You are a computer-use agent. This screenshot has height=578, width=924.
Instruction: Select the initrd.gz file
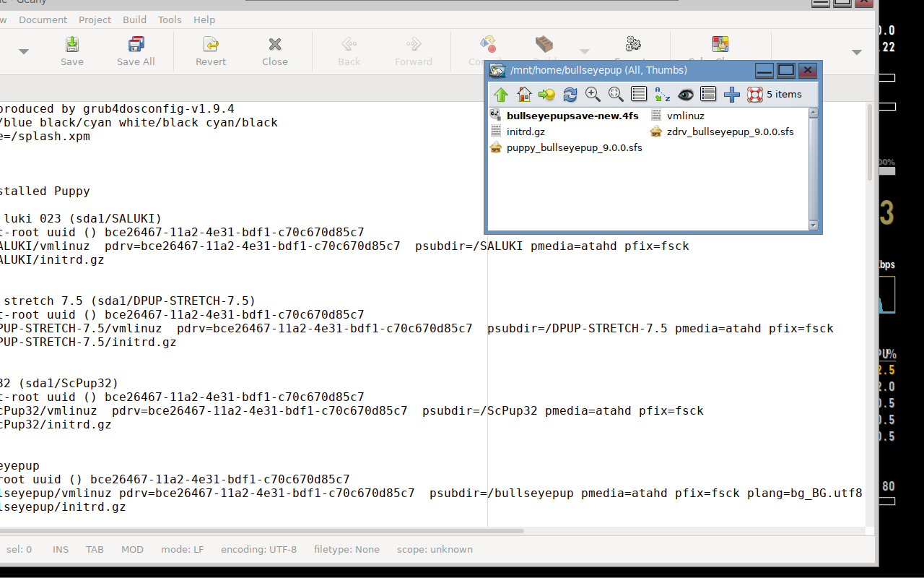coord(517,131)
